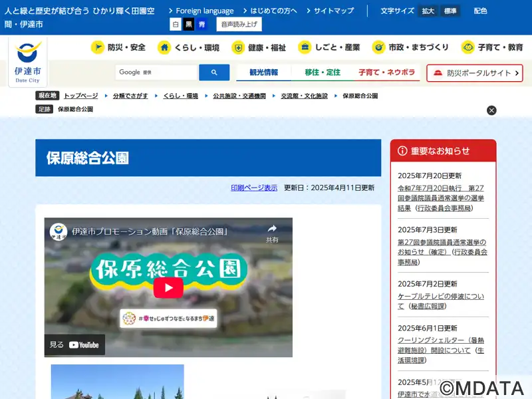Select the 観光情報 tab
This screenshot has height=399, width=532.
coord(263,72)
